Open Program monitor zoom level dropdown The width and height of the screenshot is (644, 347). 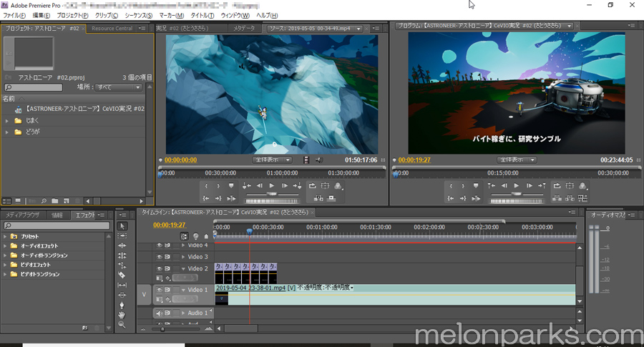coord(517,160)
